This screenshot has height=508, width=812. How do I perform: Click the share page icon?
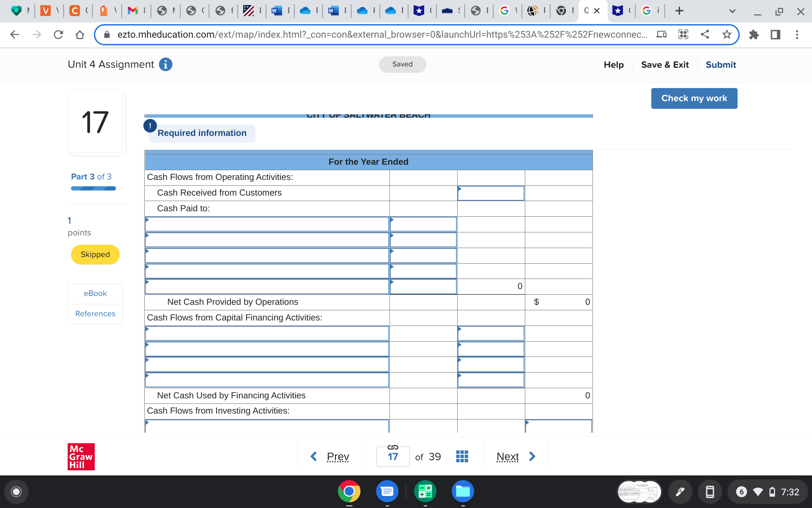coord(705,35)
